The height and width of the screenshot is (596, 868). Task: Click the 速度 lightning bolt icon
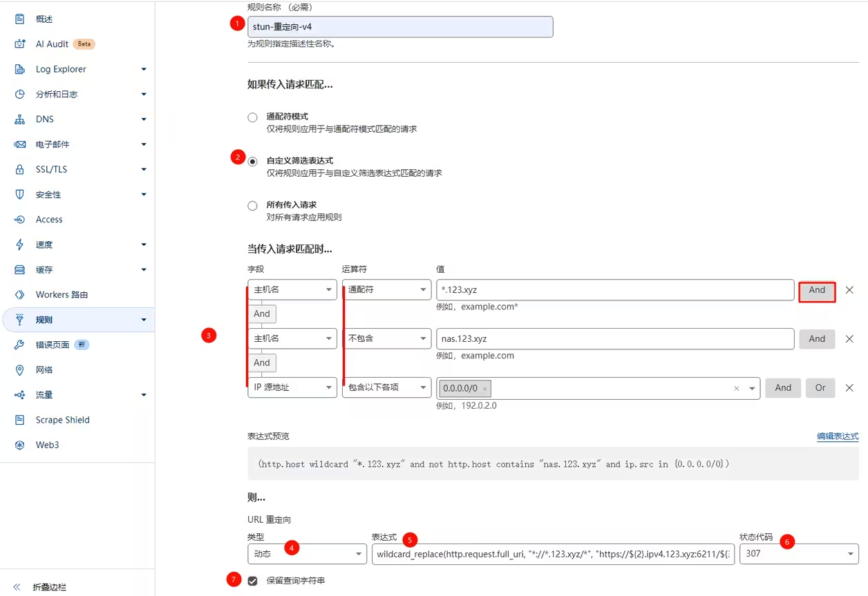(20, 244)
